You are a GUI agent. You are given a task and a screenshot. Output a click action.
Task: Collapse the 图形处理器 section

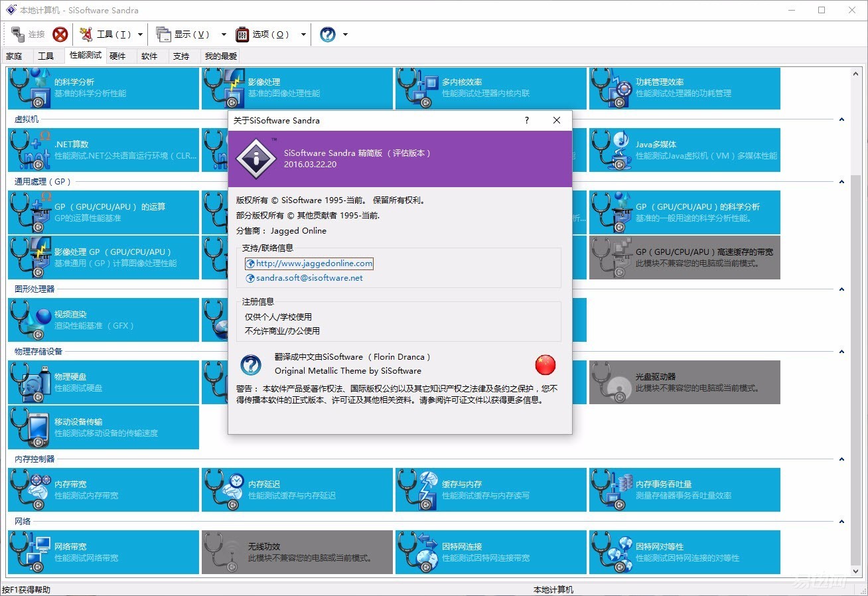pos(841,289)
